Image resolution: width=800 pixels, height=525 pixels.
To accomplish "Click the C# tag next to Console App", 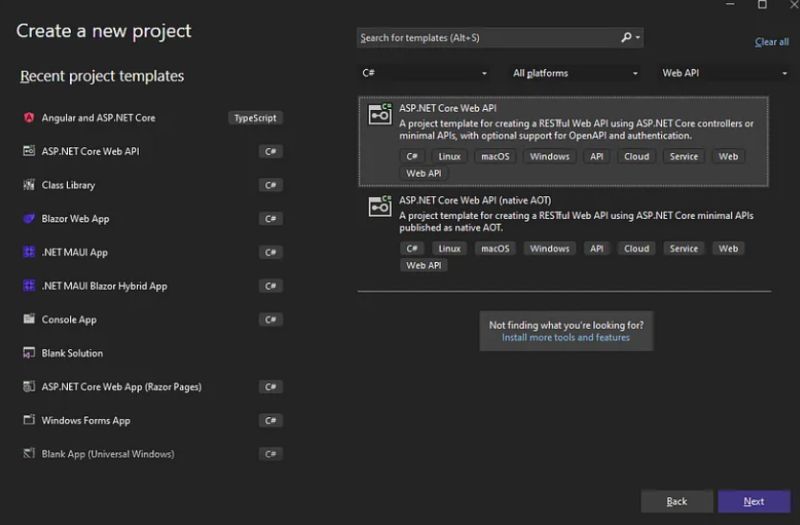I will (x=270, y=319).
